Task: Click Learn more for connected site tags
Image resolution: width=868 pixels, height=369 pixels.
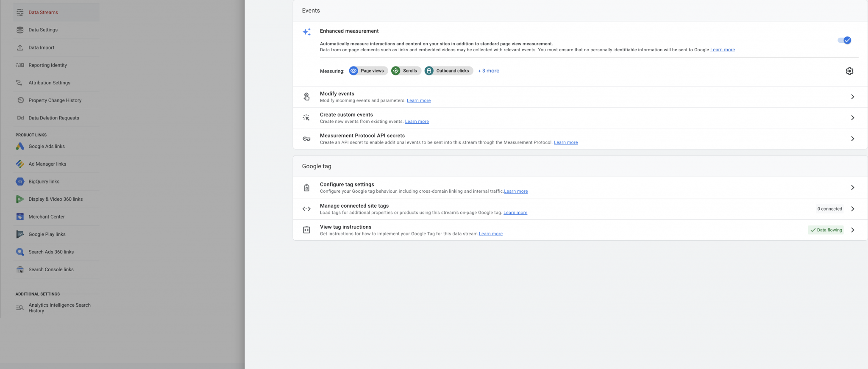Action: tap(515, 212)
